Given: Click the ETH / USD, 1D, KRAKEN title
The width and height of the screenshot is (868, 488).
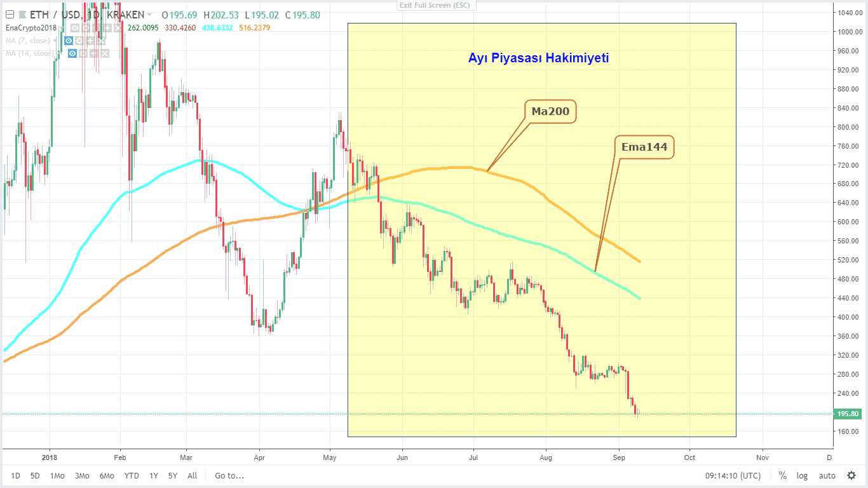Looking at the screenshot, I should coord(86,15).
